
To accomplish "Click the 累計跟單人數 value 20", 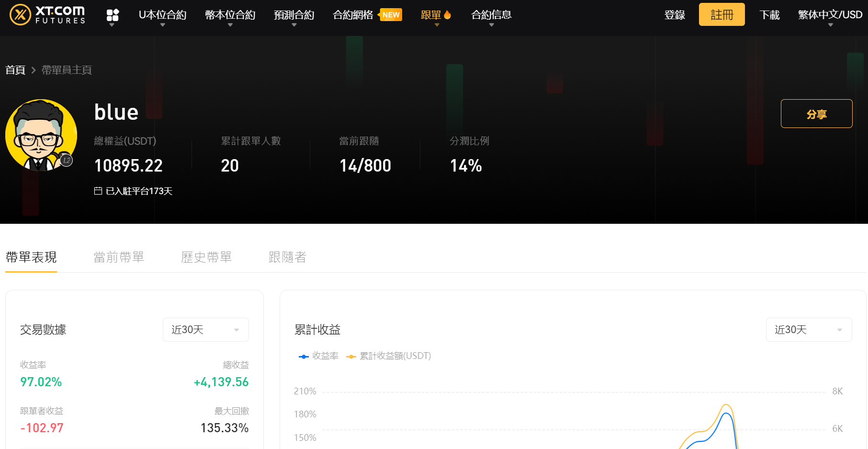I will [230, 166].
